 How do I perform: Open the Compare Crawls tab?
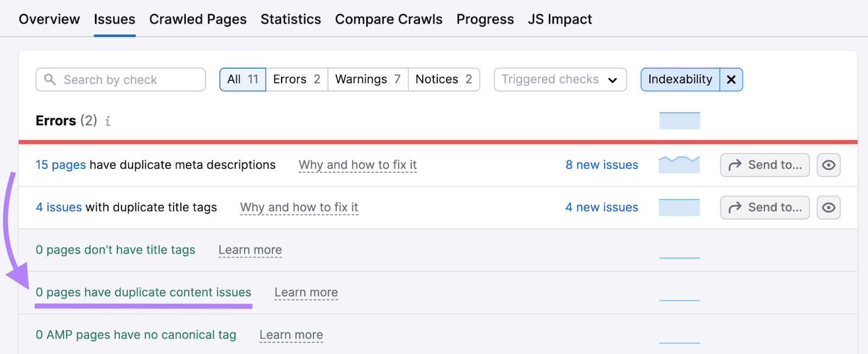tap(388, 19)
